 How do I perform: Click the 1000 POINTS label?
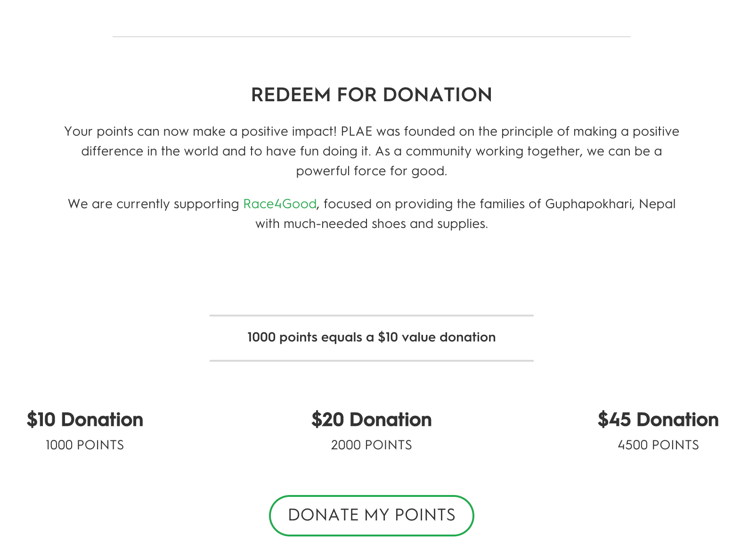(84, 445)
